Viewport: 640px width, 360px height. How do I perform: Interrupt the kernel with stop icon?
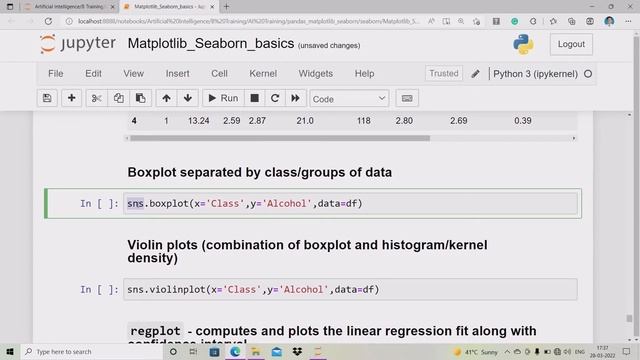[x=254, y=98]
